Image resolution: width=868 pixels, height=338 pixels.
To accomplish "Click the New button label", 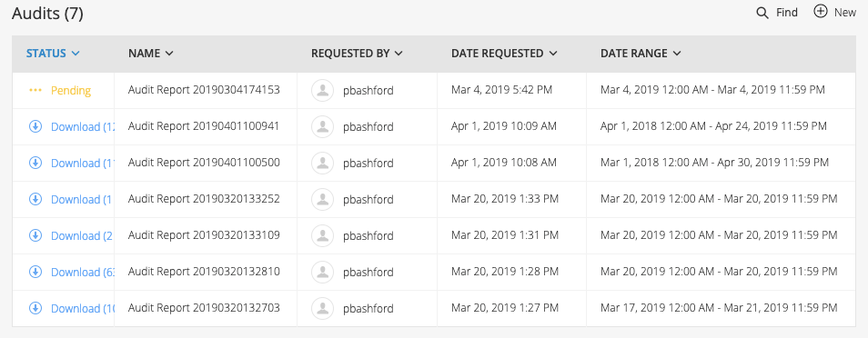I will pyautogui.click(x=845, y=12).
